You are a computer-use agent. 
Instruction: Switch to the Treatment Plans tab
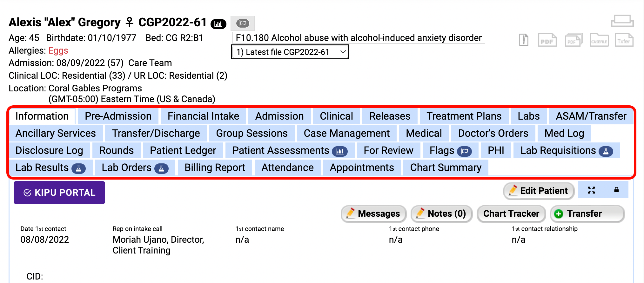point(464,116)
